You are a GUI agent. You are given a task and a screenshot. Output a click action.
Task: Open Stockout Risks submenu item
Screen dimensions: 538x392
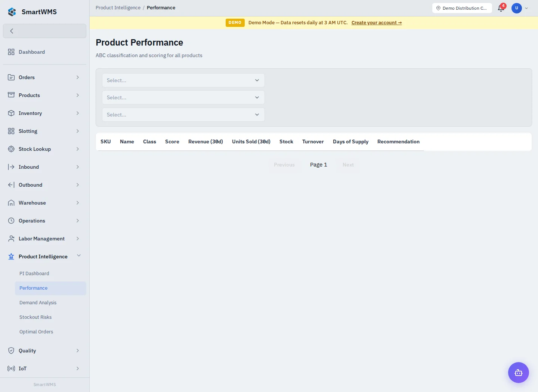(50, 317)
